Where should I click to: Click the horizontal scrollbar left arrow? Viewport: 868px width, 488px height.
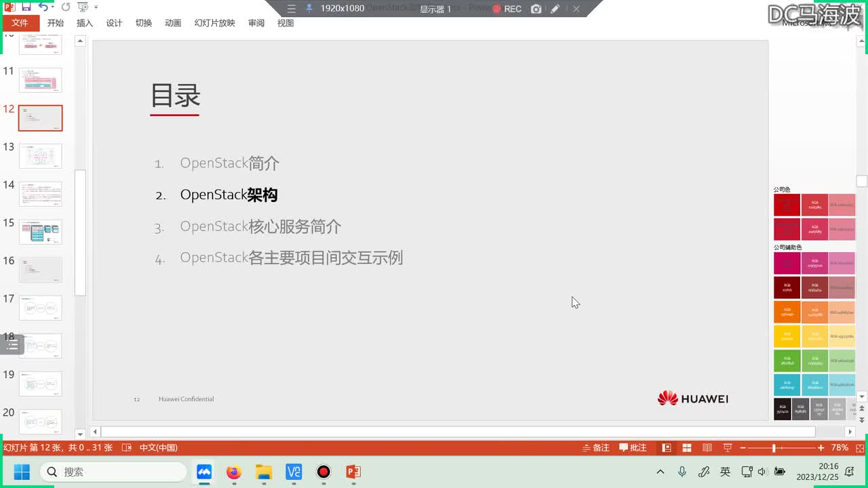coord(96,431)
